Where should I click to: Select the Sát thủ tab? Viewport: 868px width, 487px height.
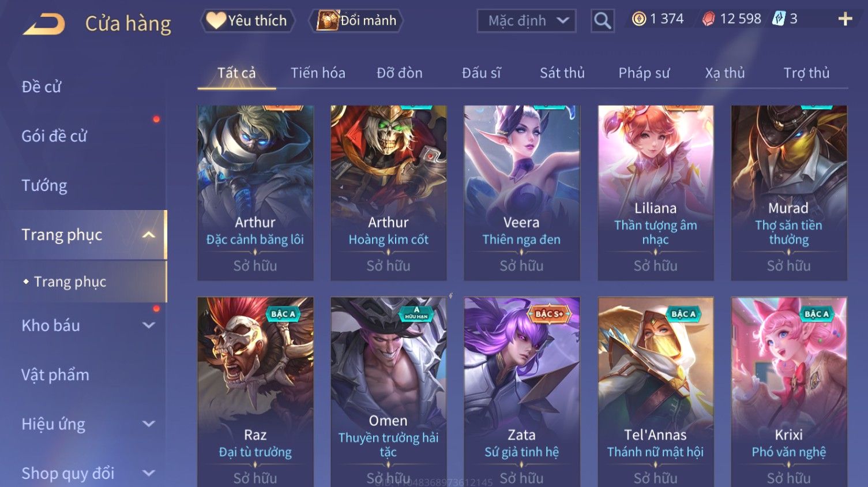pos(562,73)
